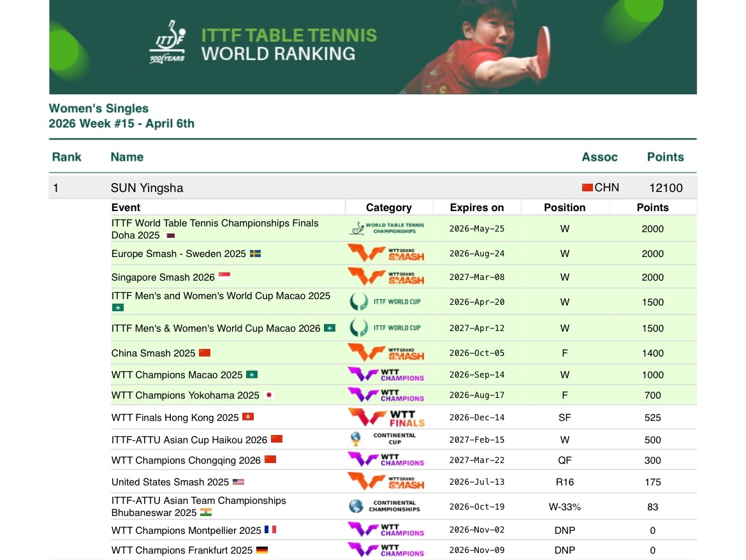Click the green Points column header
The image size is (746, 560).
coord(665,157)
